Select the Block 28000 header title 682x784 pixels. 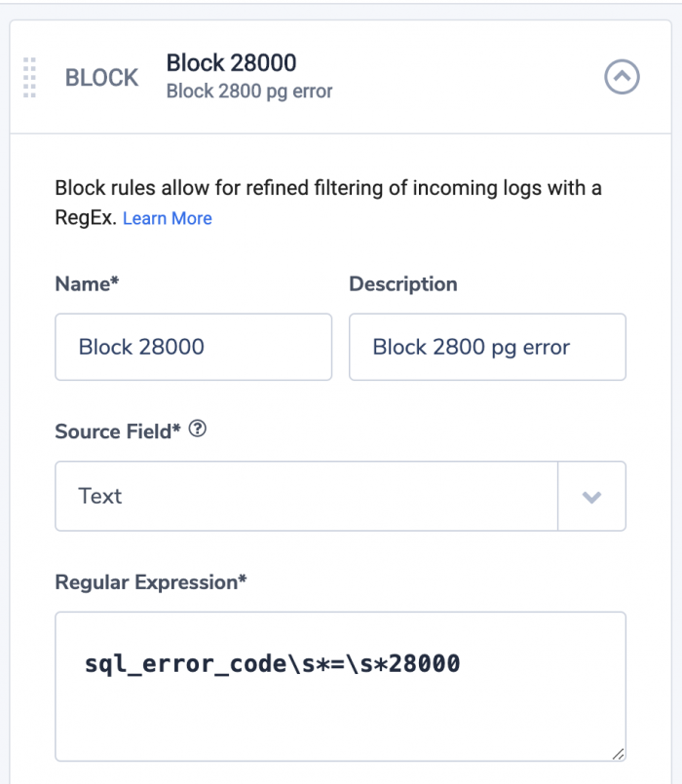pos(231,63)
